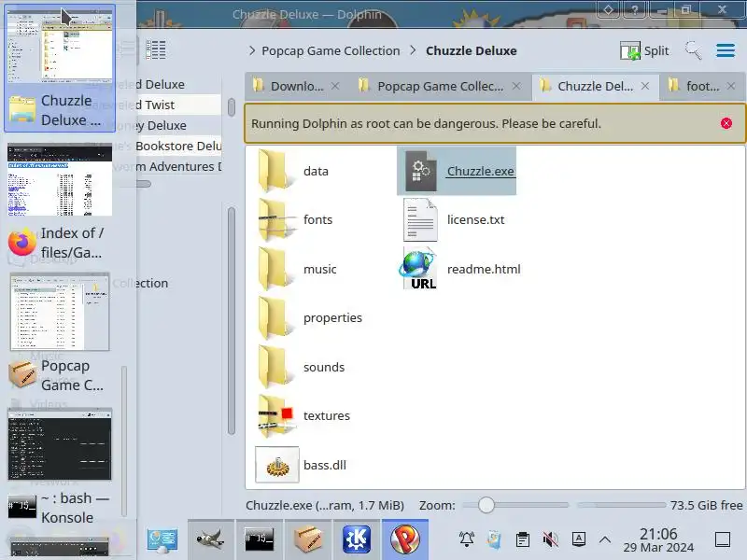Open the Dolphin search magnifier
Screen dimensions: 747x560
pyautogui.click(x=693, y=50)
